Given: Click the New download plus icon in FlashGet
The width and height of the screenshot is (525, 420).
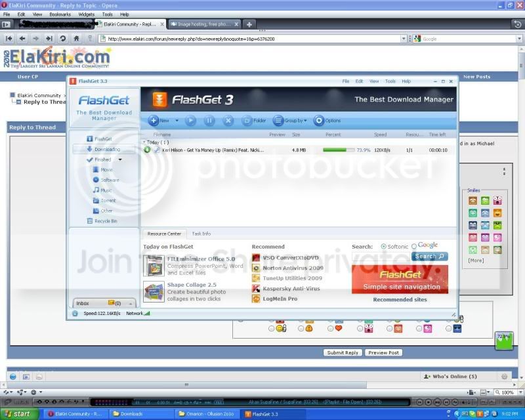Looking at the screenshot, I should (154, 120).
